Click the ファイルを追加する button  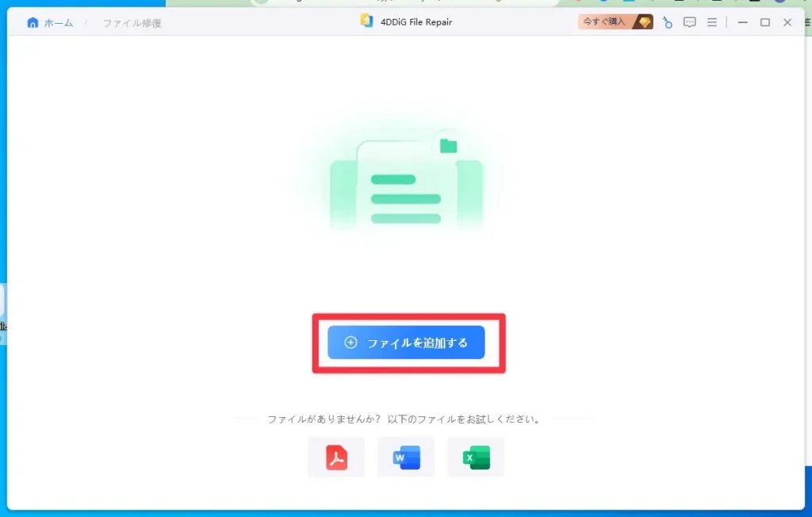[x=406, y=343]
